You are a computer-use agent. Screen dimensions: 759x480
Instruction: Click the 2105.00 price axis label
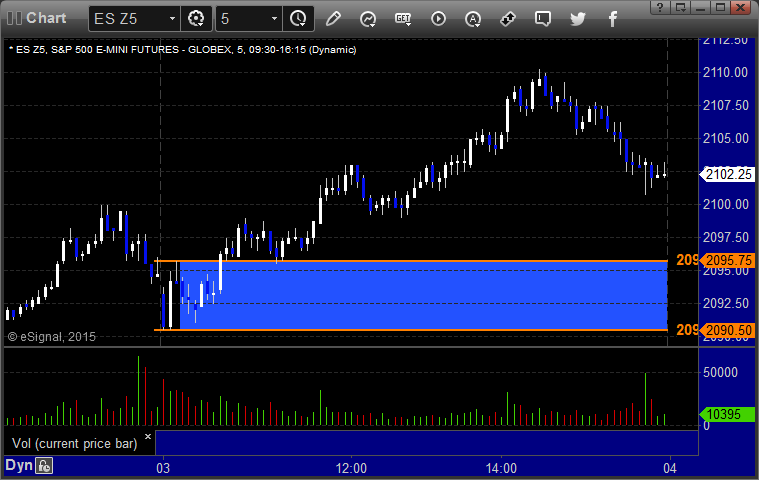pyautogui.click(x=726, y=138)
